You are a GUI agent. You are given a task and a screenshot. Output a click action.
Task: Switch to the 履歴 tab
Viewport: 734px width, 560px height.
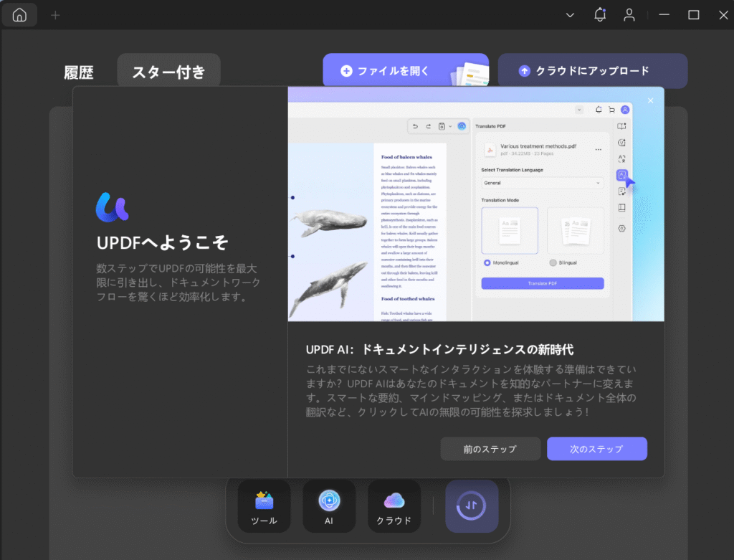[78, 72]
